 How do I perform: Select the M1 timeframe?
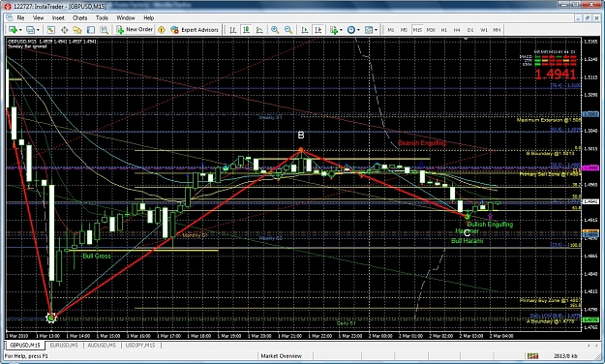pyautogui.click(x=391, y=30)
